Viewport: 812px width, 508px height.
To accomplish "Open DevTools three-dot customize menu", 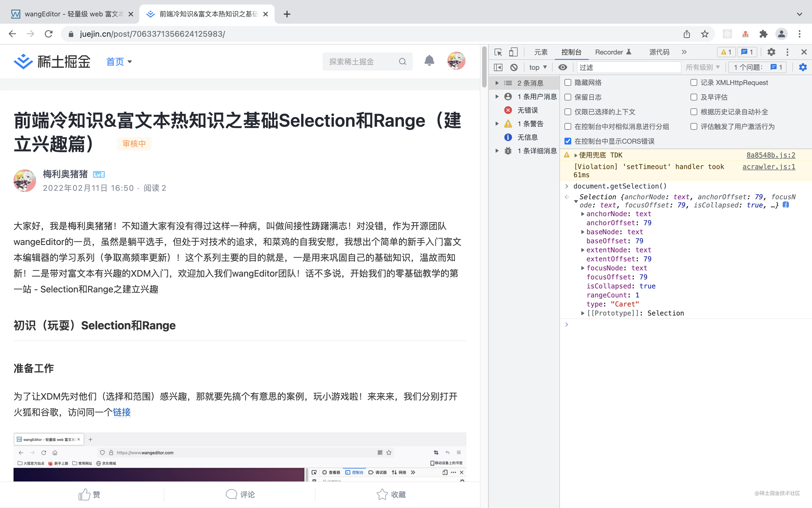I will 787,52.
